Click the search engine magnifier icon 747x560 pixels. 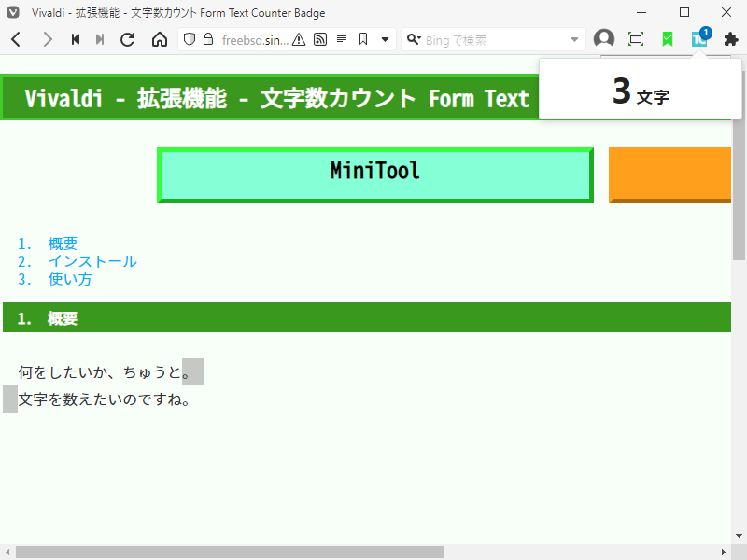[414, 39]
